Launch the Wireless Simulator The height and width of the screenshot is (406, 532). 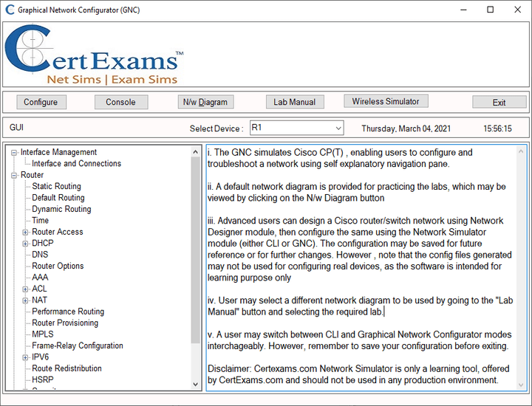386,101
